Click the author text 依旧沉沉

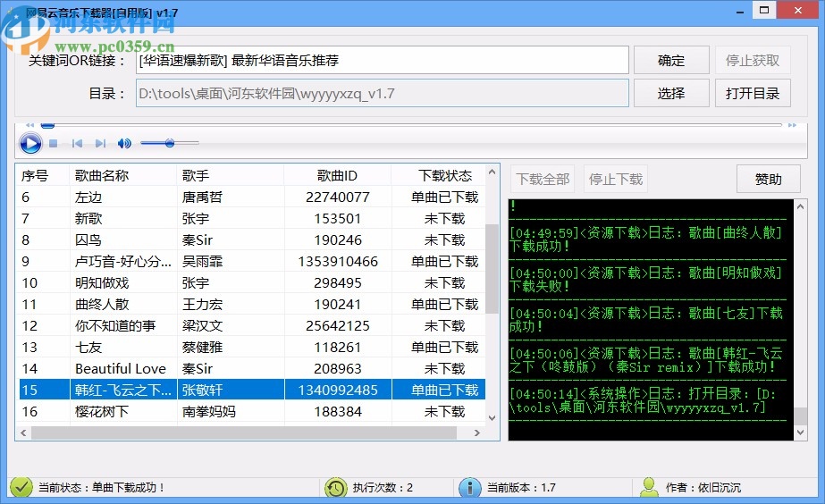coord(720,488)
